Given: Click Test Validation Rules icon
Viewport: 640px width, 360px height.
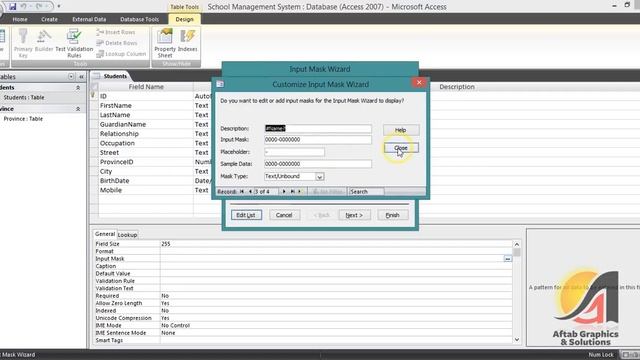Looking at the screenshot, I should [74, 43].
